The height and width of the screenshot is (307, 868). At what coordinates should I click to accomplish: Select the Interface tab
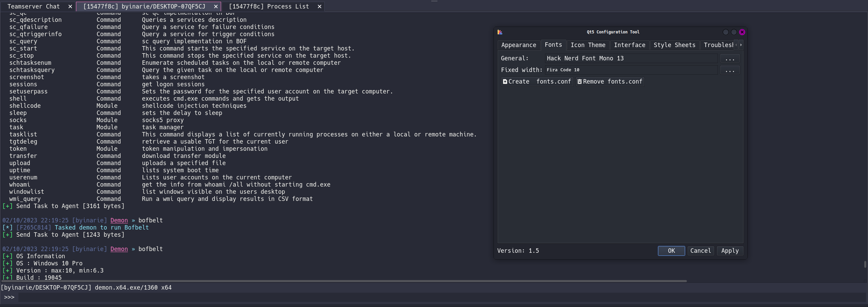coord(629,45)
